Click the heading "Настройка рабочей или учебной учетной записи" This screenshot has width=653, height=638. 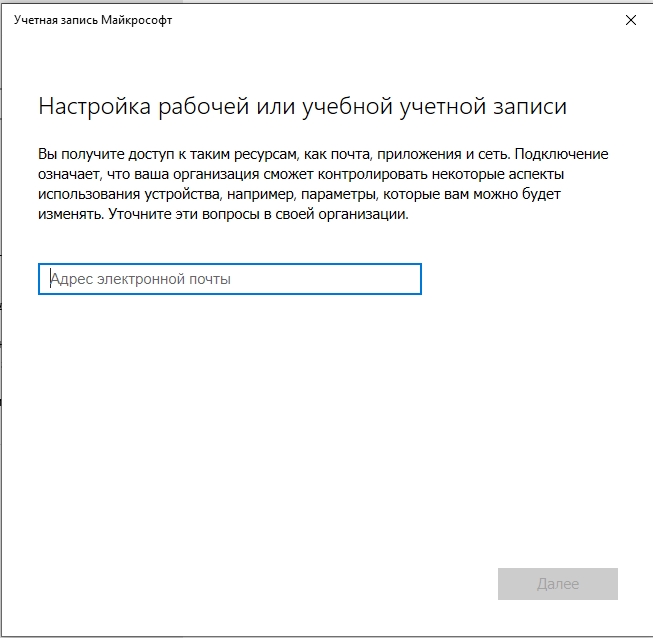click(x=302, y=106)
